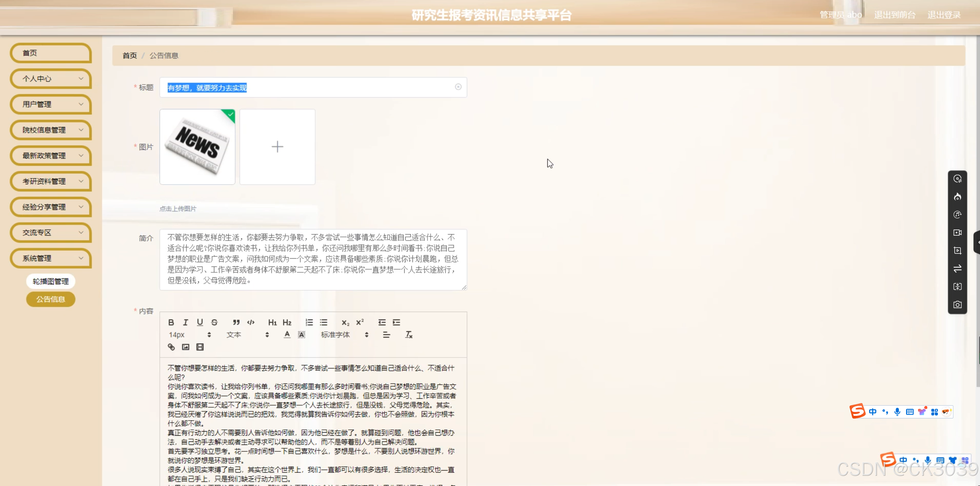Screen dimensions: 980x486
Task: Apply italic formatting in editor toolbar
Action: click(185, 322)
